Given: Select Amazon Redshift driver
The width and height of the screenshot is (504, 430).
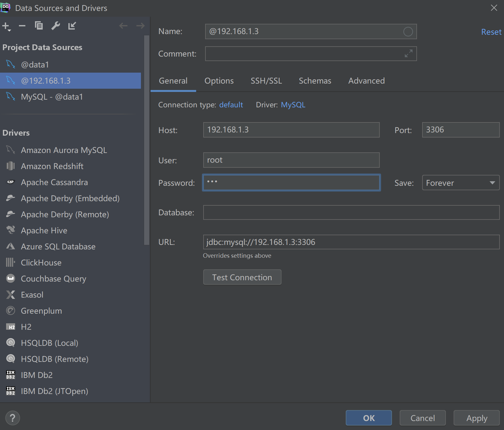Looking at the screenshot, I should pos(71,166).
